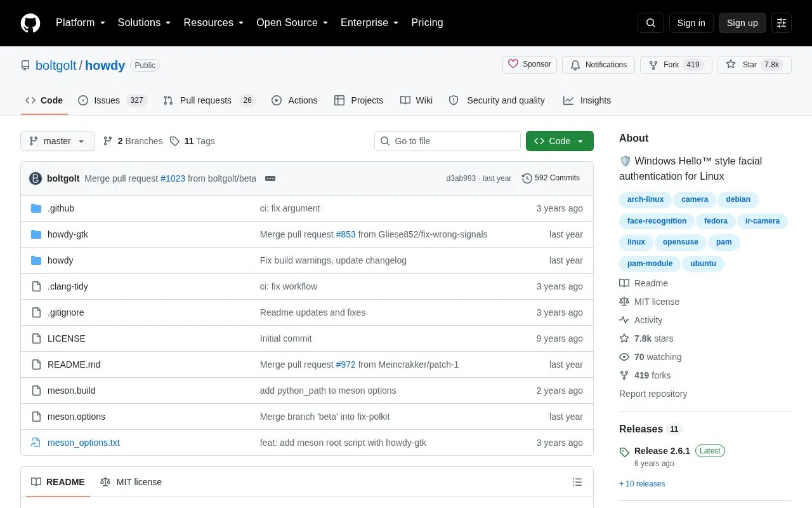Expand the Open Source menu
Viewport: 812px width, 508px height.
[292, 23]
